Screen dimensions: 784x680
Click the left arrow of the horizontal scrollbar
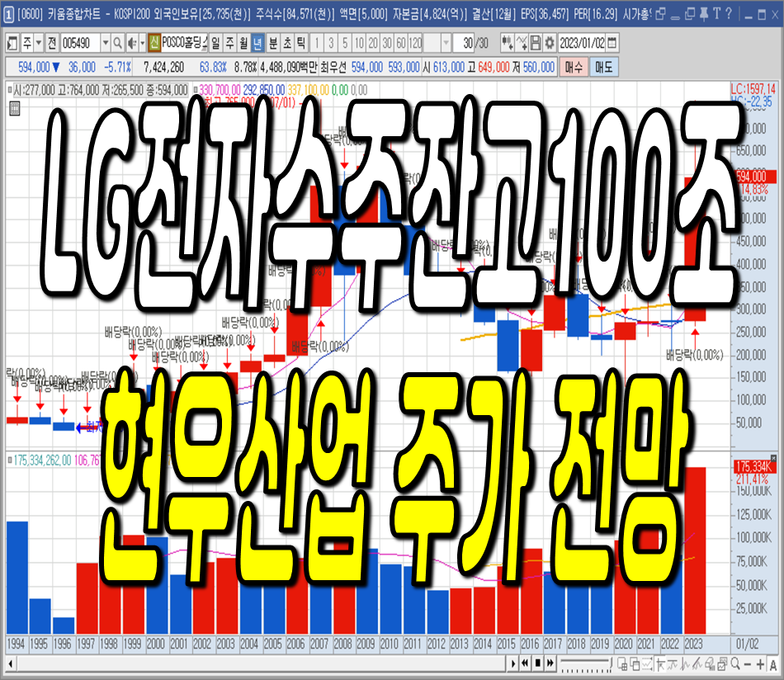point(11,664)
